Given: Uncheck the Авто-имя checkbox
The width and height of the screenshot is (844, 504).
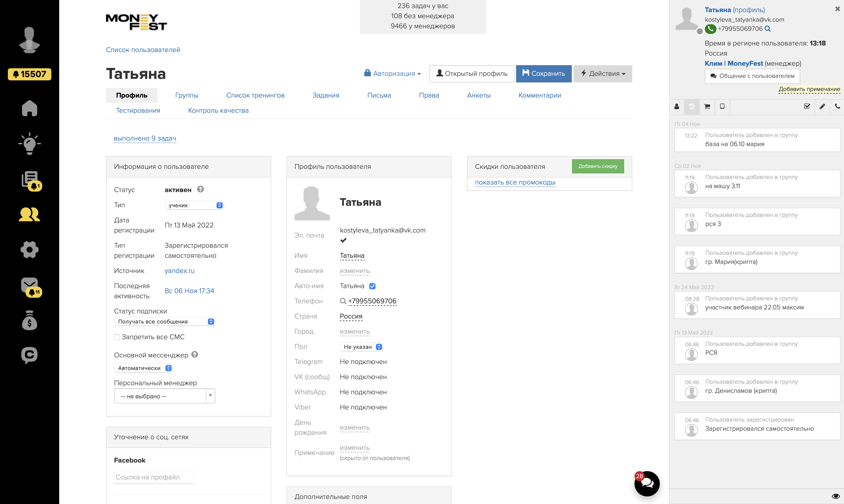Looking at the screenshot, I should [x=373, y=286].
